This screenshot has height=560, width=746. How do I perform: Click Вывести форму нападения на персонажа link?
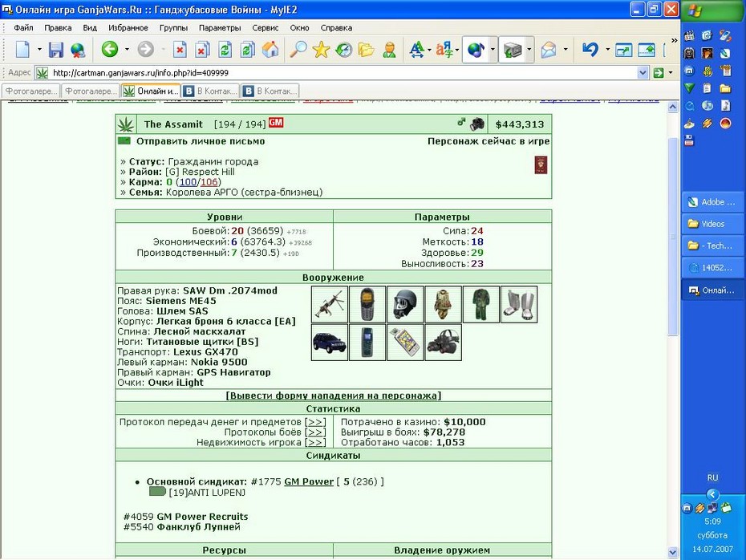pyautogui.click(x=333, y=396)
